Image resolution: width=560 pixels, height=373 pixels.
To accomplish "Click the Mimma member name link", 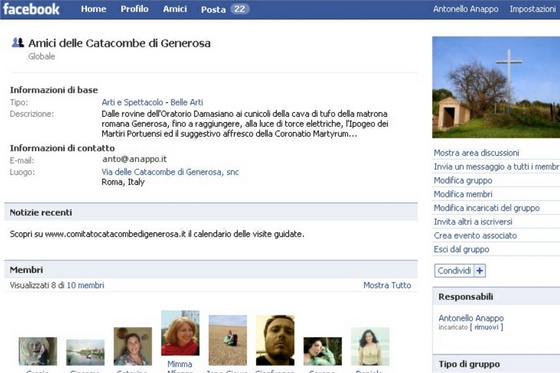I will pos(180,364).
